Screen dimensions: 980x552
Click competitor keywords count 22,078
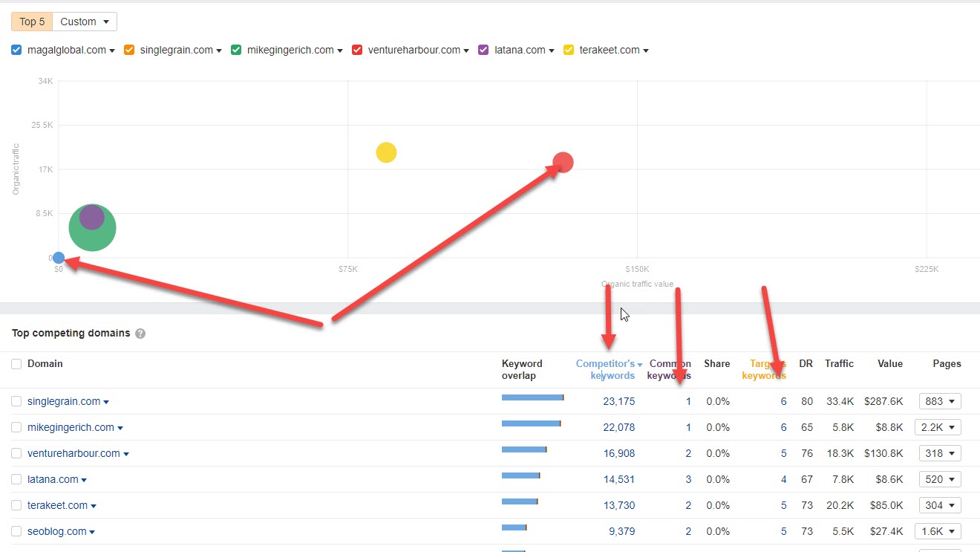pos(619,427)
